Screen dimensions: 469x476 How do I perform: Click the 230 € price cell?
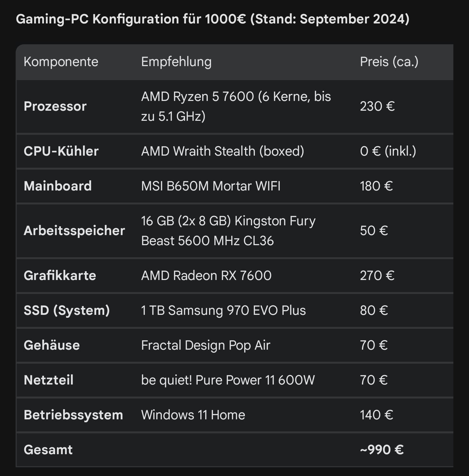click(377, 106)
